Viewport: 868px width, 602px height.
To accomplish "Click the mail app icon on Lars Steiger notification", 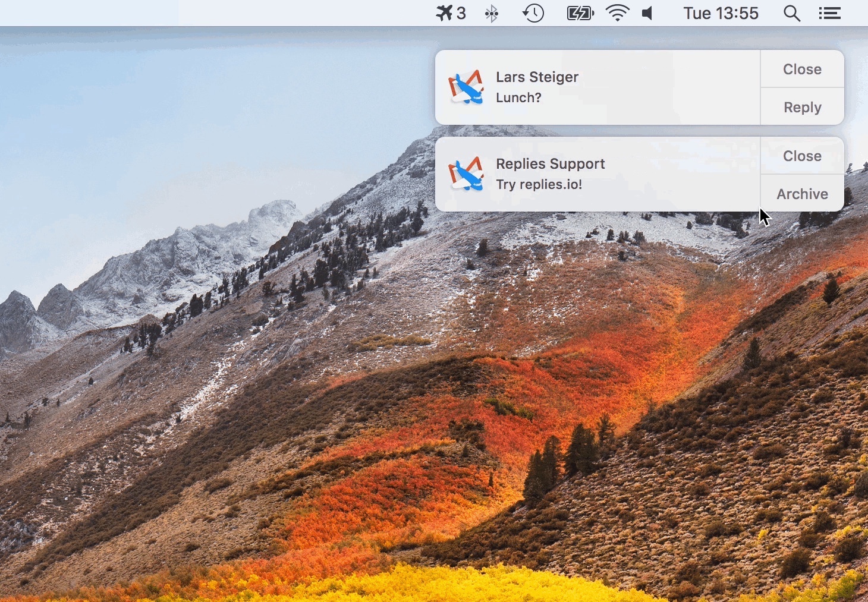I will (x=467, y=87).
